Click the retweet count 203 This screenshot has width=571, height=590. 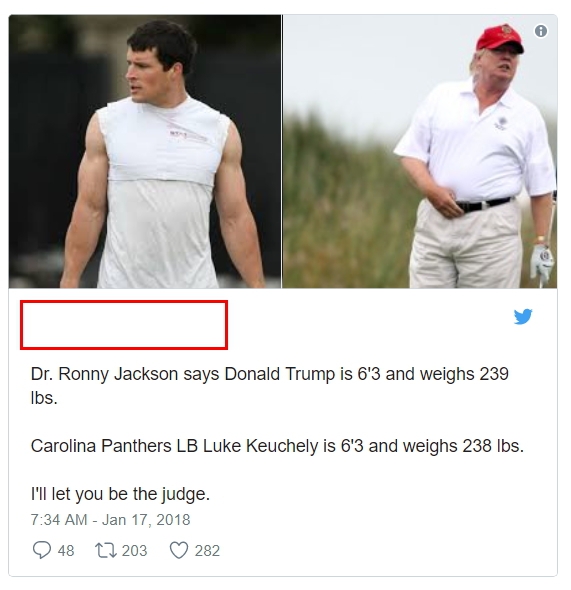pos(134,551)
